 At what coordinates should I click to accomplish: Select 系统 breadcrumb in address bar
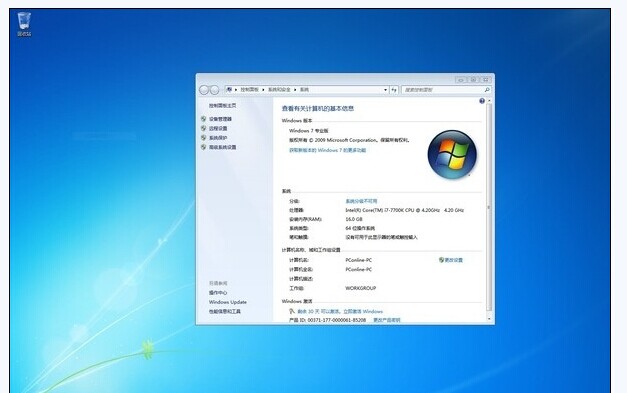coord(304,90)
